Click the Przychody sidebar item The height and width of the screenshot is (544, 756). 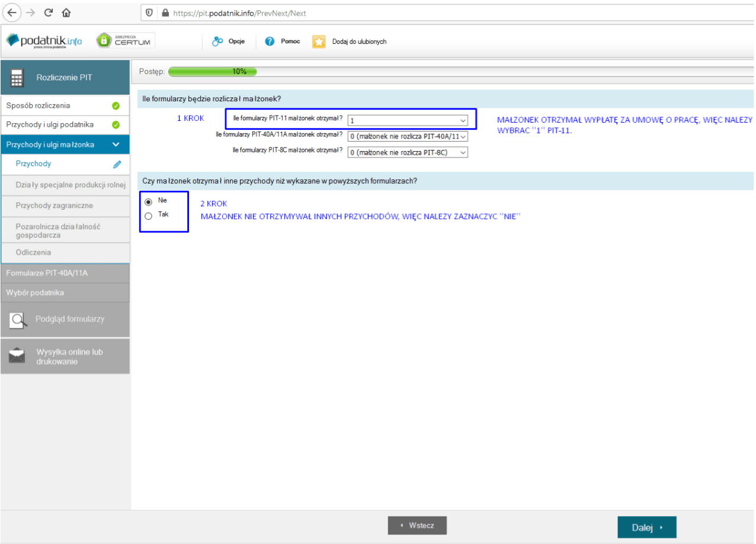65,164
